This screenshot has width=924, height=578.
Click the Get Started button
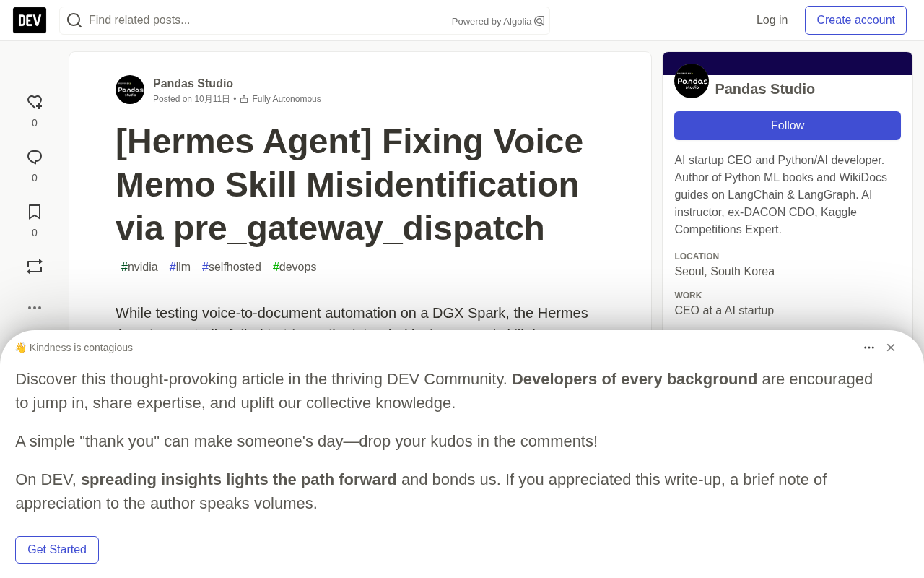57,550
